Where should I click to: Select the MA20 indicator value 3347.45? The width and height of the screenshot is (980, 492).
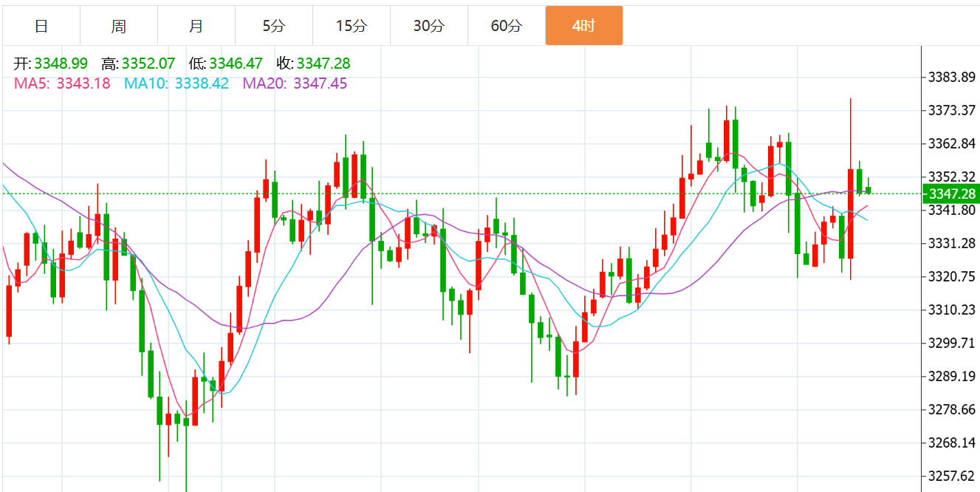321,83
